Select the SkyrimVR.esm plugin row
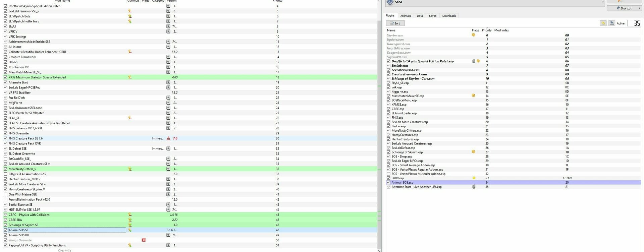 514,57
